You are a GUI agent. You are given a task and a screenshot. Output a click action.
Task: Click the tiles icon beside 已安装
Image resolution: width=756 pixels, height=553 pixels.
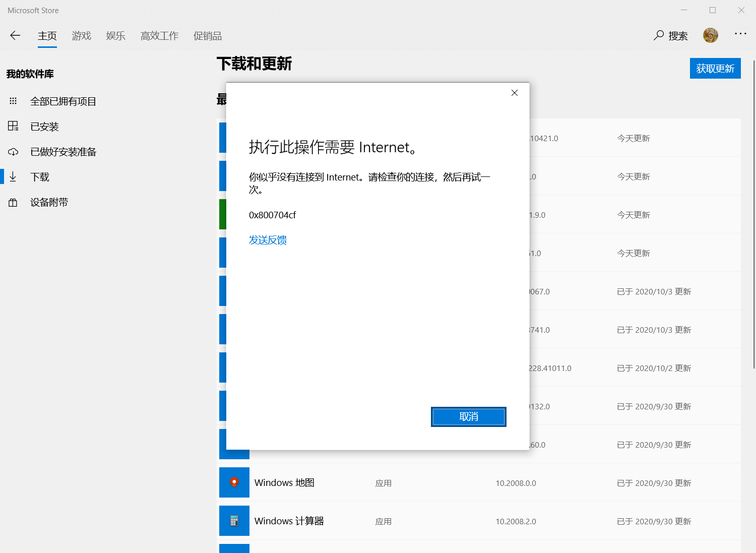13,126
